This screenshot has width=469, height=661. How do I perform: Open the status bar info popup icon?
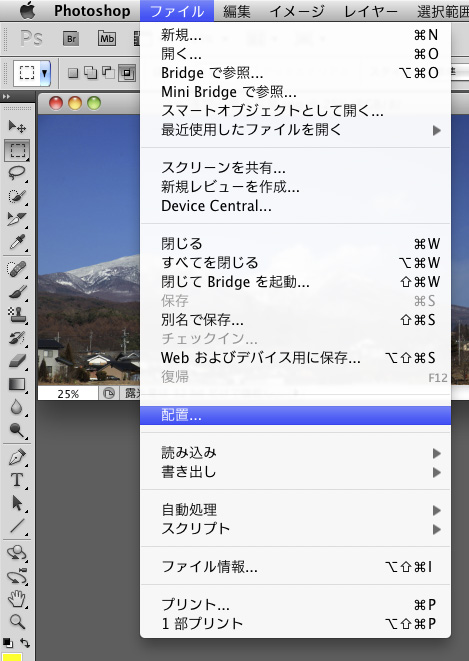[x=109, y=394]
